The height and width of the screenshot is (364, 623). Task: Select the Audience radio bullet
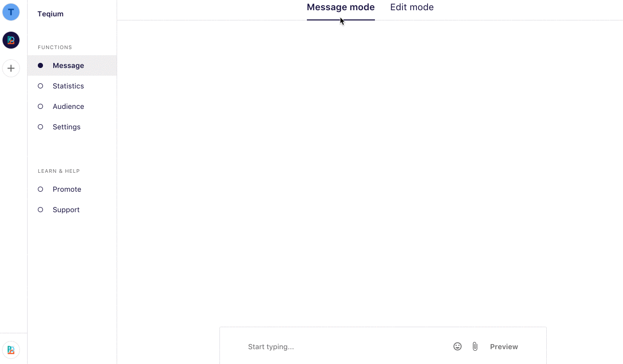click(40, 106)
